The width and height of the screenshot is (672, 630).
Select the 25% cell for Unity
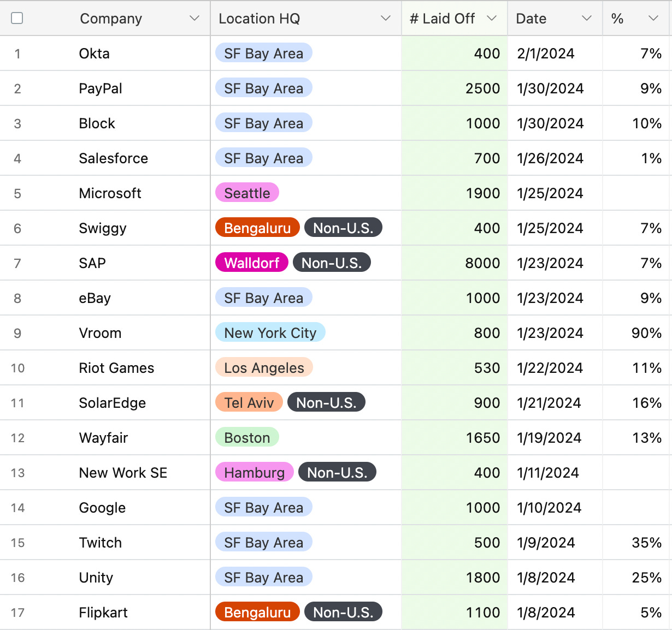tap(637, 578)
